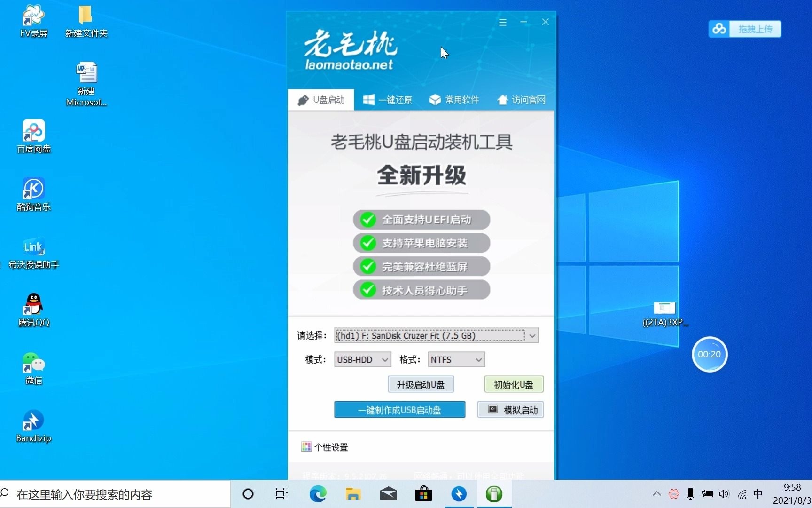The image size is (812, 508).
Task: Switch to Bandizip blue taskbar app
Action: 459,494
